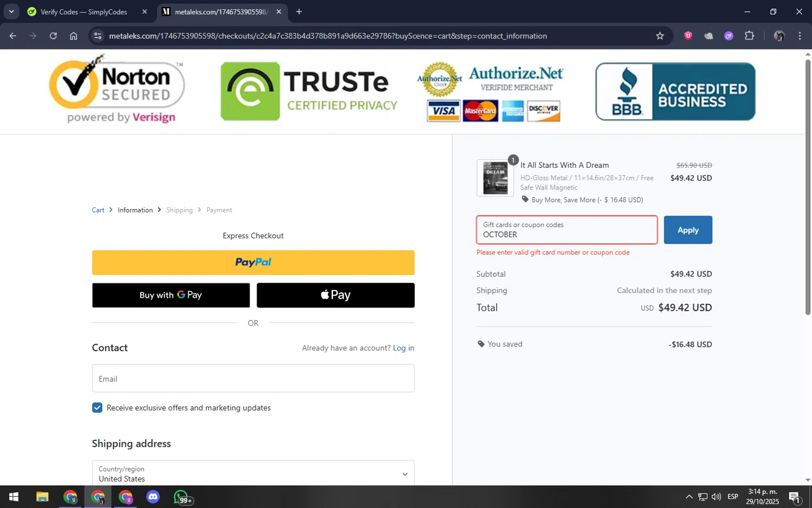
Task: Open the red shield extension icon
Action: (688, 36)
